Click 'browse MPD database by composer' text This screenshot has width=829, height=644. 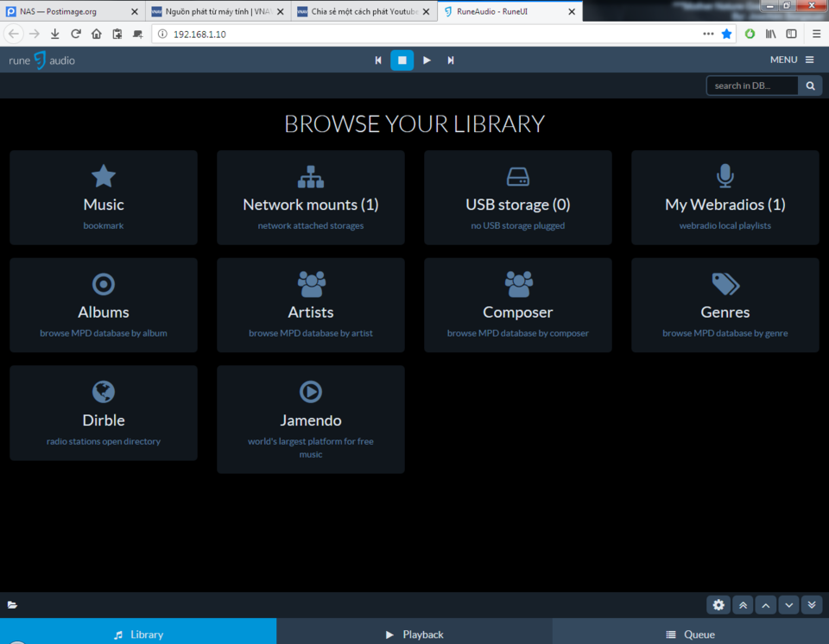tap(518, 333)
